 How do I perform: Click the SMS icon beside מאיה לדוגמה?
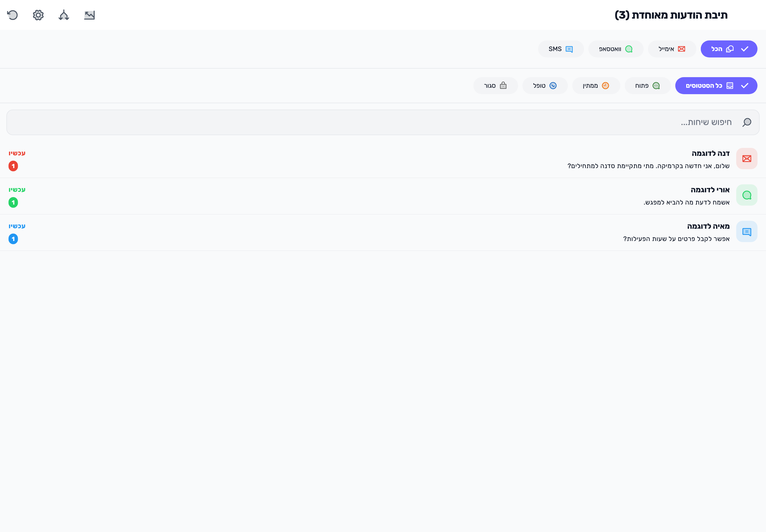(747, 231)
